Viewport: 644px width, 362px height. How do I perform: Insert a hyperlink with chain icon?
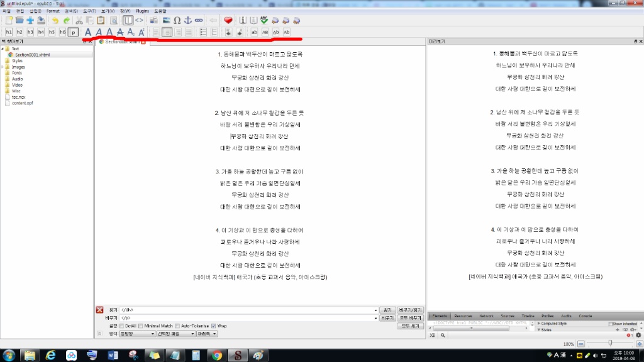[x=198, y=20]
